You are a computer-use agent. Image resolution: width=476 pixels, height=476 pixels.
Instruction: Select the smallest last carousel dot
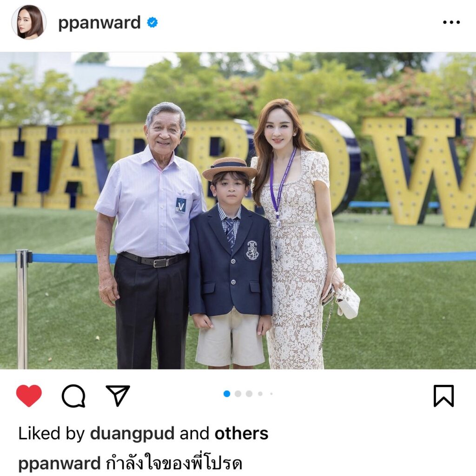point(271,394)
